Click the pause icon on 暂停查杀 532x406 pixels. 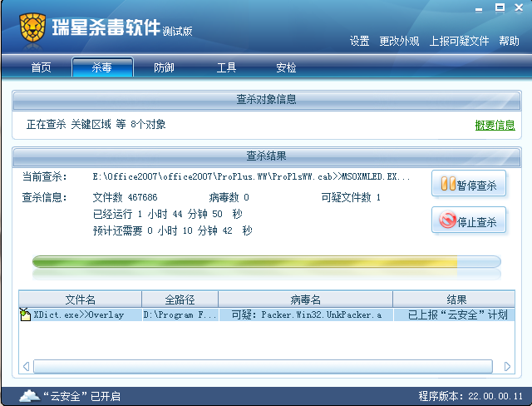click(448, 184)
